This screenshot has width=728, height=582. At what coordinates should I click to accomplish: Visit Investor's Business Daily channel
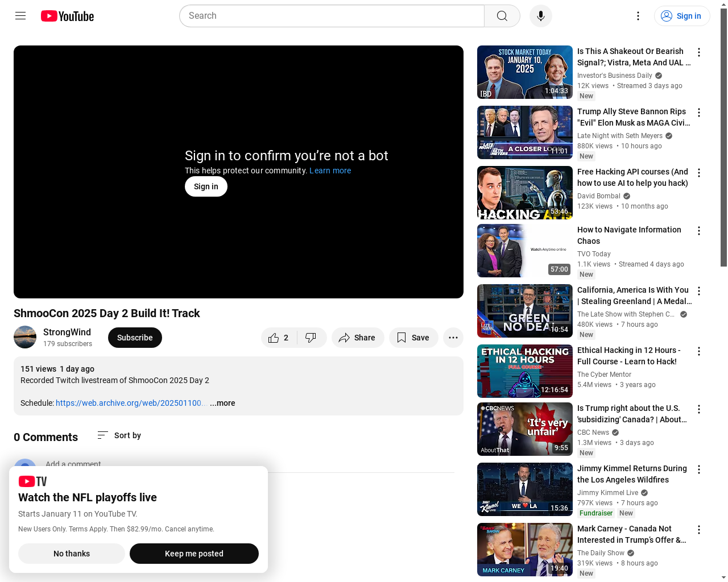tap(615, 76)
